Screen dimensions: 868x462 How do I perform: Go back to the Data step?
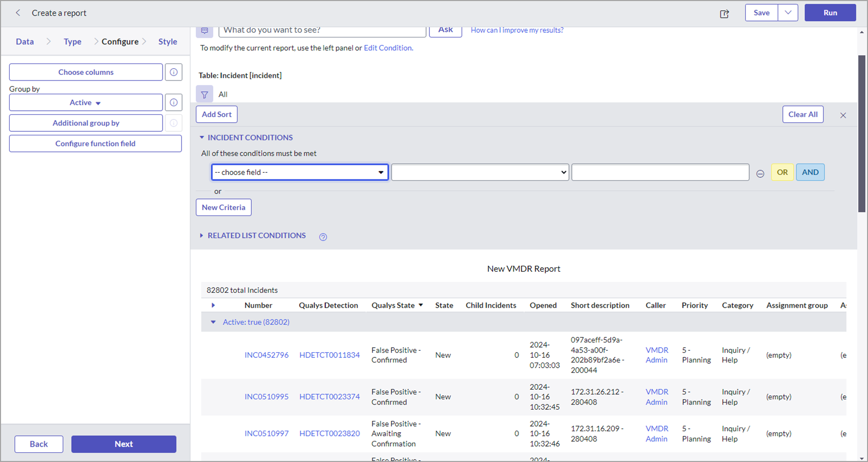(x=25, y=41)
